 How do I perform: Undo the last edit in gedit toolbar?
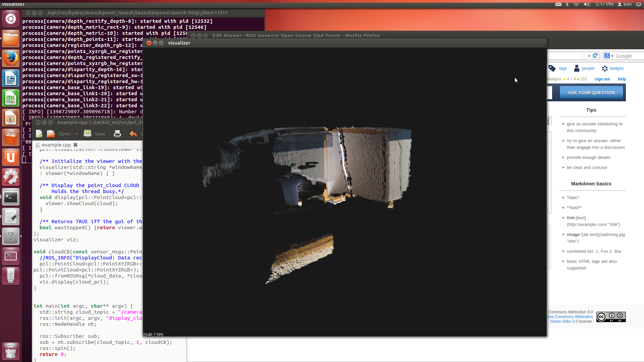click(133, 134)
